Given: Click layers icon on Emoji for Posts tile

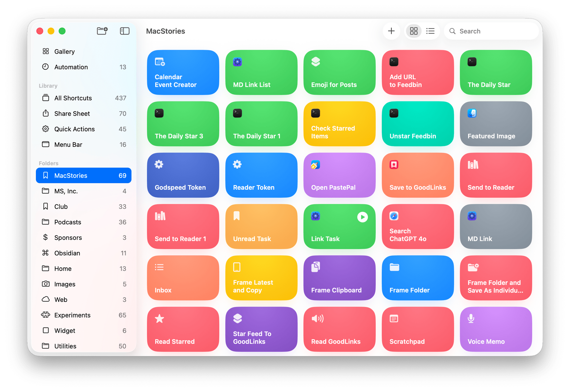Looking at the screenshot, I should (316, 62).
